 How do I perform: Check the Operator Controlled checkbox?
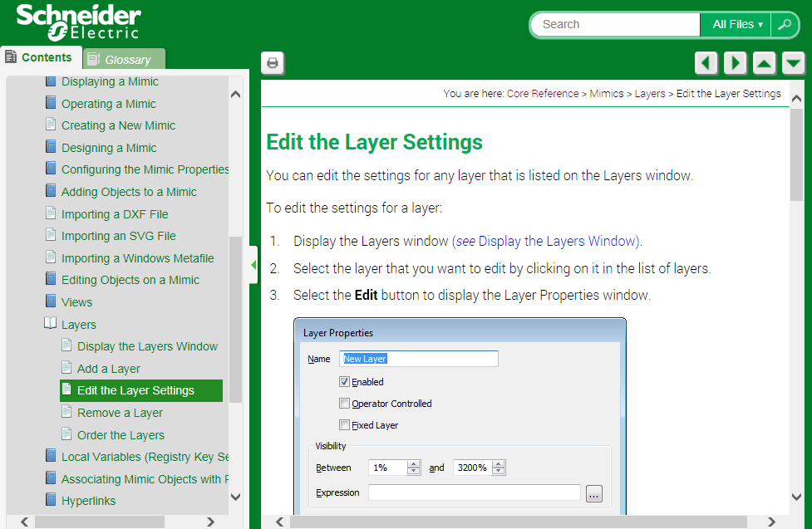coord(344,404)
